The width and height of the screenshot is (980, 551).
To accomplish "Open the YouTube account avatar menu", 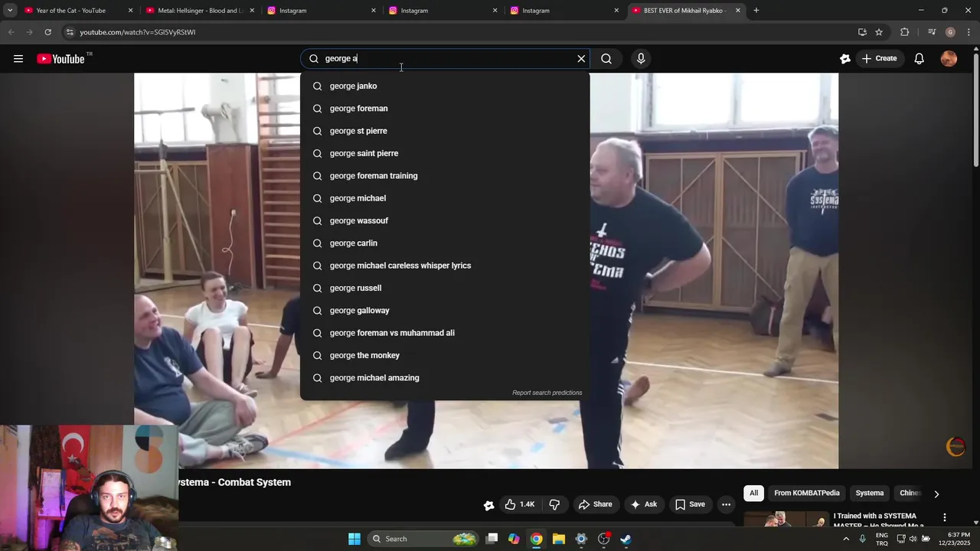I will point(949,59).
